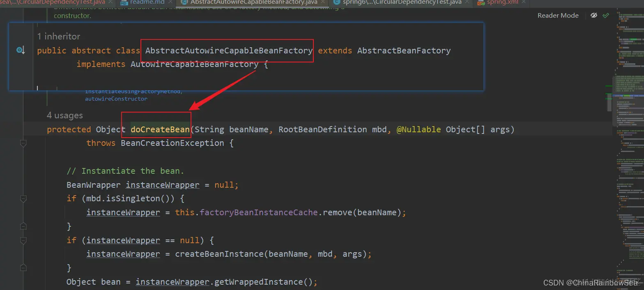The height and width of the screenshot is (290, 644).
Task: Click spring6 CircularDependencyTest tab's class icon
Action: click(337, 2)
